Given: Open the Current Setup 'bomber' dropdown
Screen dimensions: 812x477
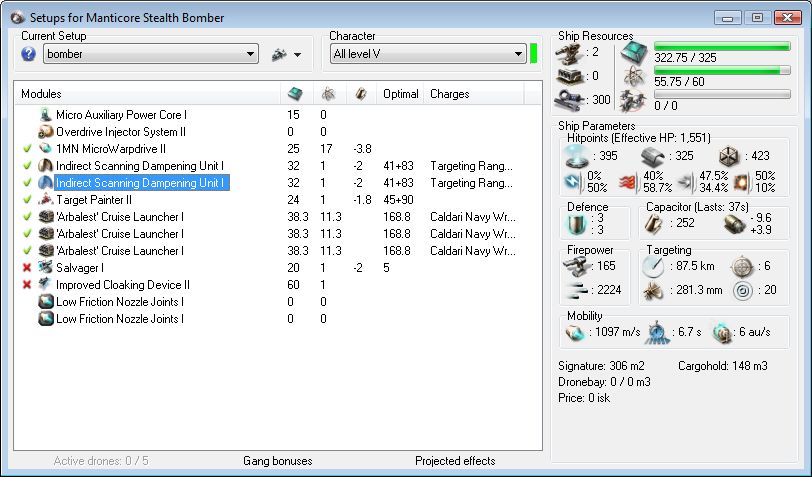Looking at the screenshot, I should tap(151, 54).
